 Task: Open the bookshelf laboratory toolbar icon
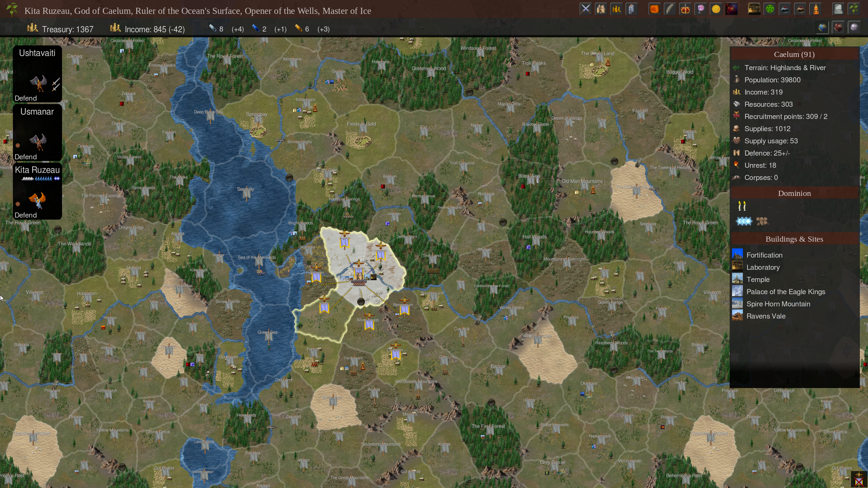(754, 9)
